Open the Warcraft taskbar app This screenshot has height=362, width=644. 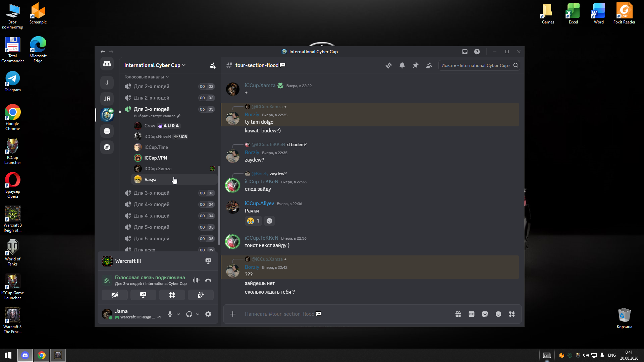[x=58, y=355]
